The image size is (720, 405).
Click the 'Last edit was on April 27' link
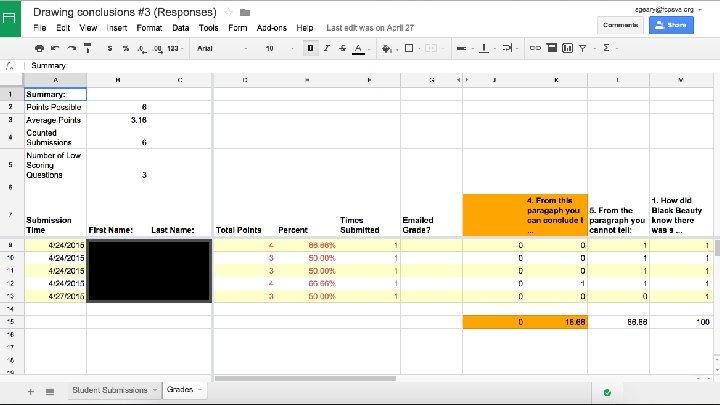(x=370, y=28)
